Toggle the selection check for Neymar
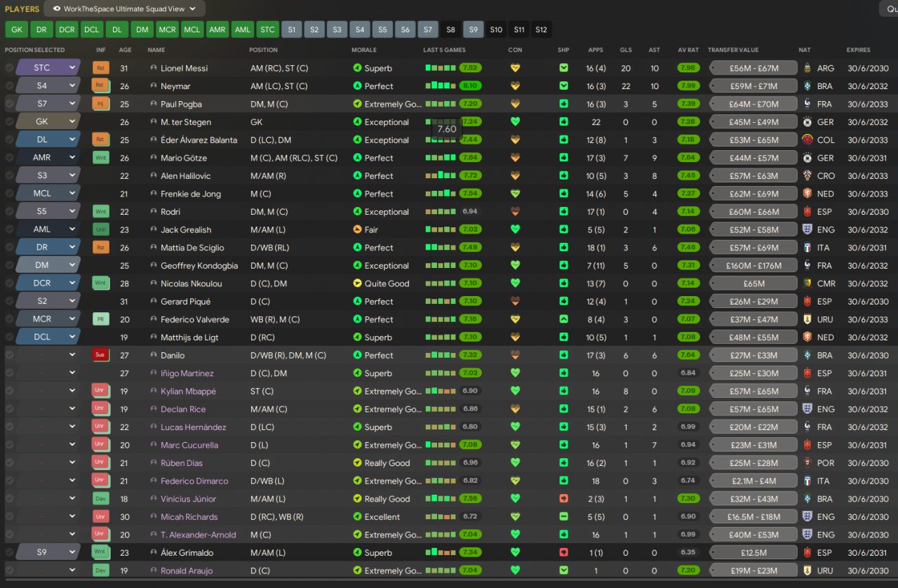 pyautogui.click(x=9, y=86)
